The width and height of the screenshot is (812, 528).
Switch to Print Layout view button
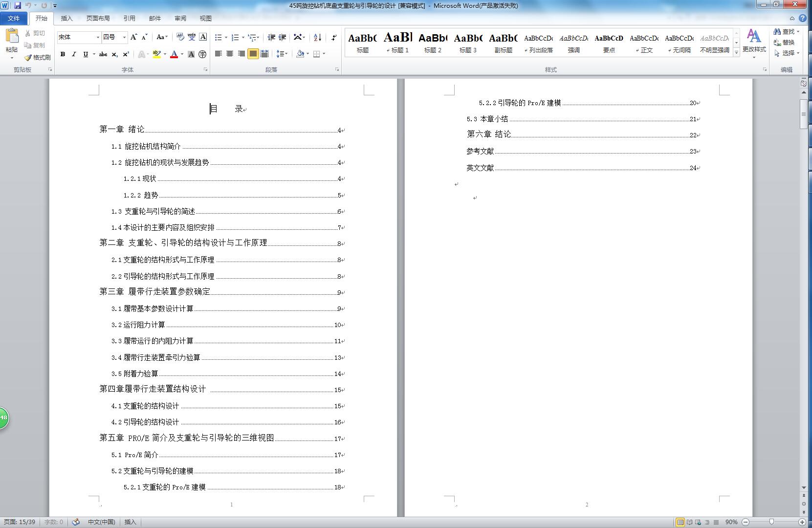pyautogui.click(x=680, y=522)
